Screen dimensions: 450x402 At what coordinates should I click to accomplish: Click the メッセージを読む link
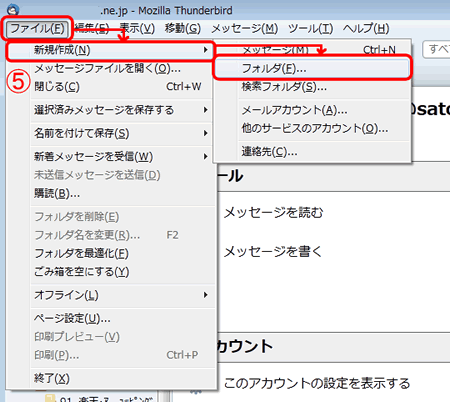[273, 212]
